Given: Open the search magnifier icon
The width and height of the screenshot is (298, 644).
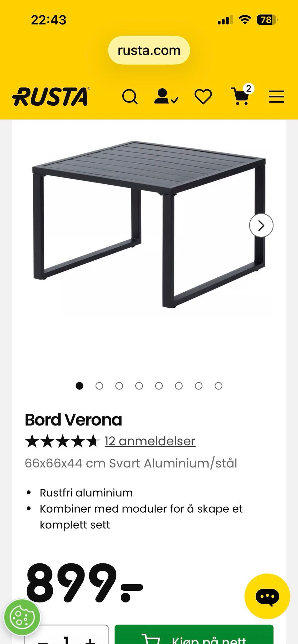Looking at the screenshot, I should click(x=130, y=97).
